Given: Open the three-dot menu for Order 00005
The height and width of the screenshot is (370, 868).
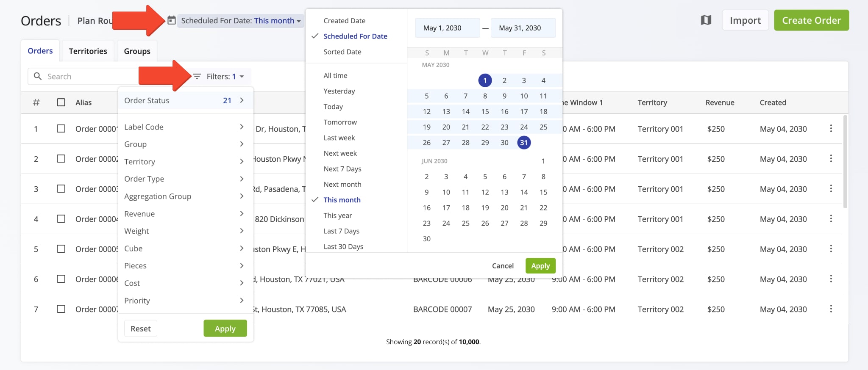Looking at the screenshot, I should click(x=831, y=249).
